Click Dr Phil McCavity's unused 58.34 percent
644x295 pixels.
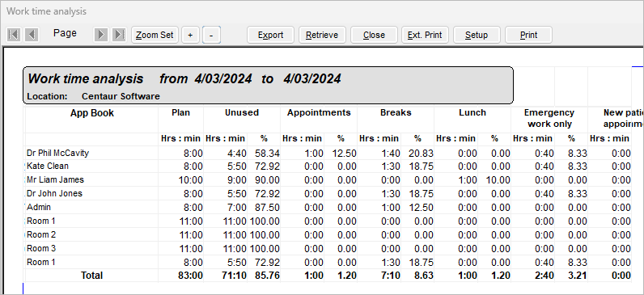click(x=267, y=154)
